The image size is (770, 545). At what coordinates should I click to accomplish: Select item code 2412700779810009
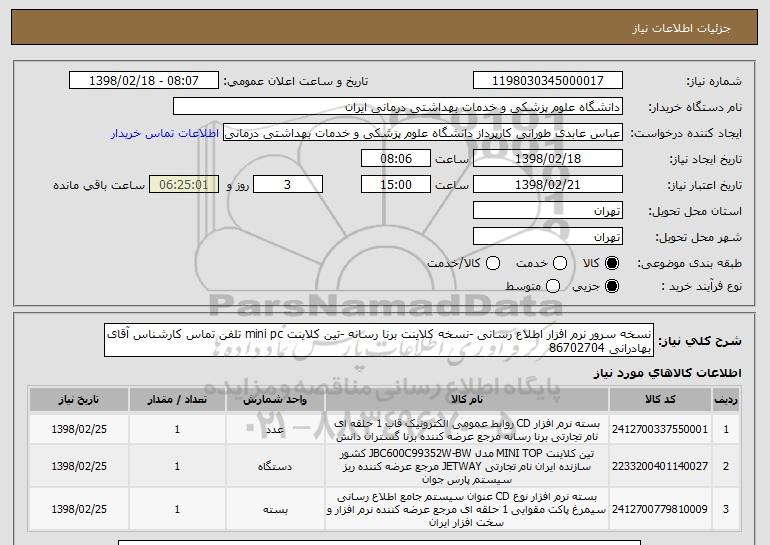660,510
